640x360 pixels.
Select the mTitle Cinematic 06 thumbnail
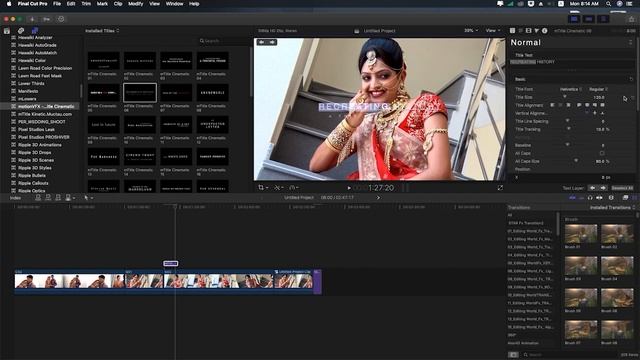(x=140, y=93)
